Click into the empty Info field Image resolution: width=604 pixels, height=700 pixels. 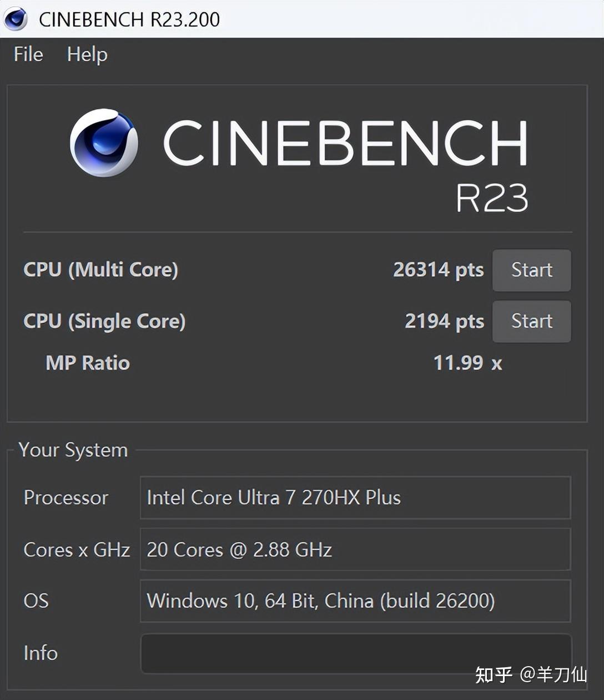(x=355, y=653)
